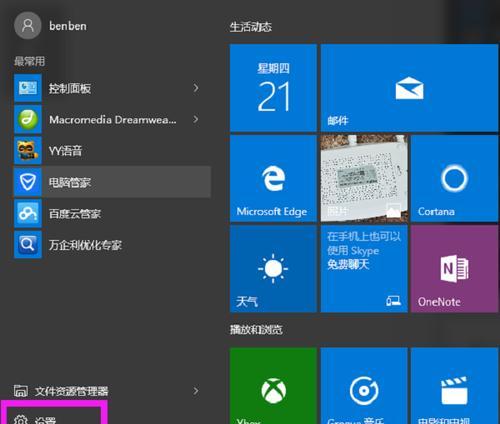This screenshot has width=500, height=424.
Task: Click the 生活动态 group header
Action: 251,27
